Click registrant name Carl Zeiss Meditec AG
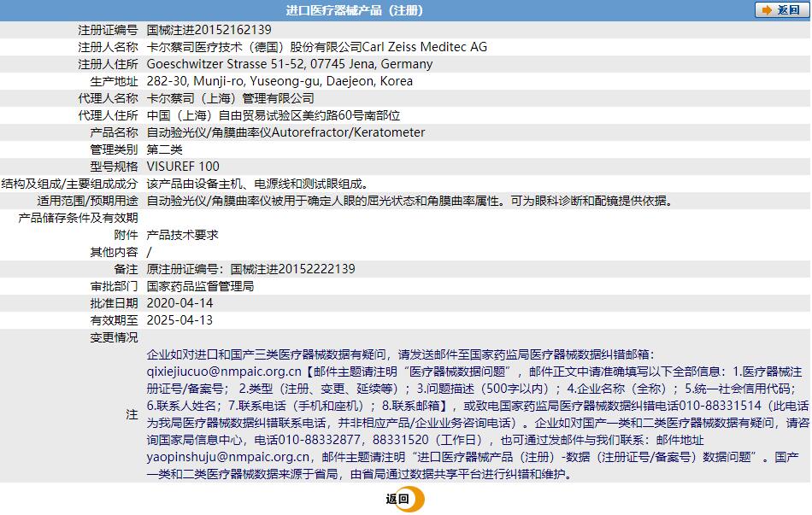This screenshot has width=812, height=515. pos(425,47)
